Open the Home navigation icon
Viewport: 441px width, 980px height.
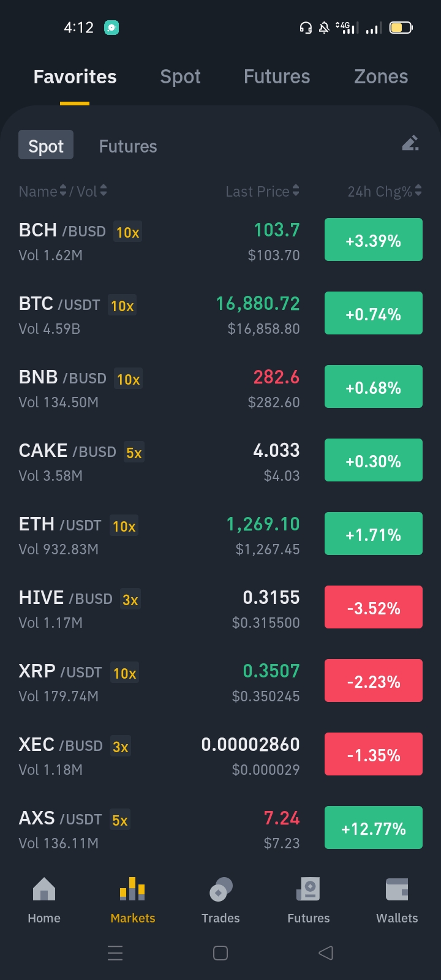point(44,889)
